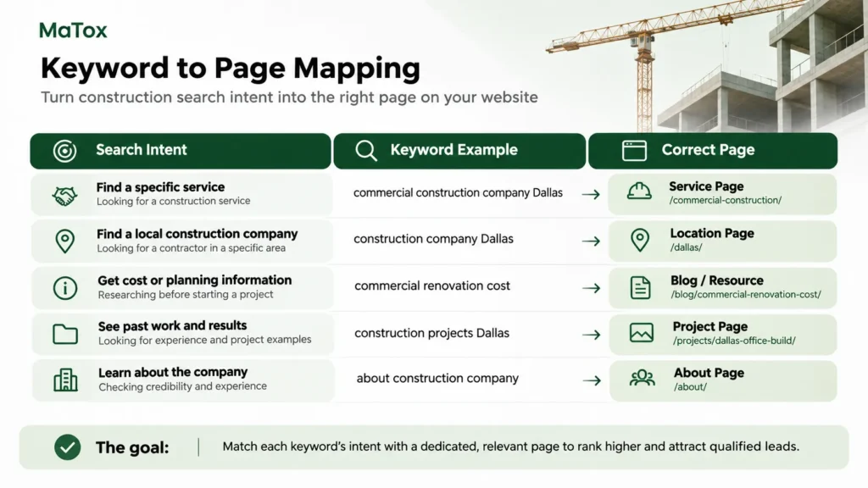
Task: Click Get cost or planning information title
Action: 195,280
